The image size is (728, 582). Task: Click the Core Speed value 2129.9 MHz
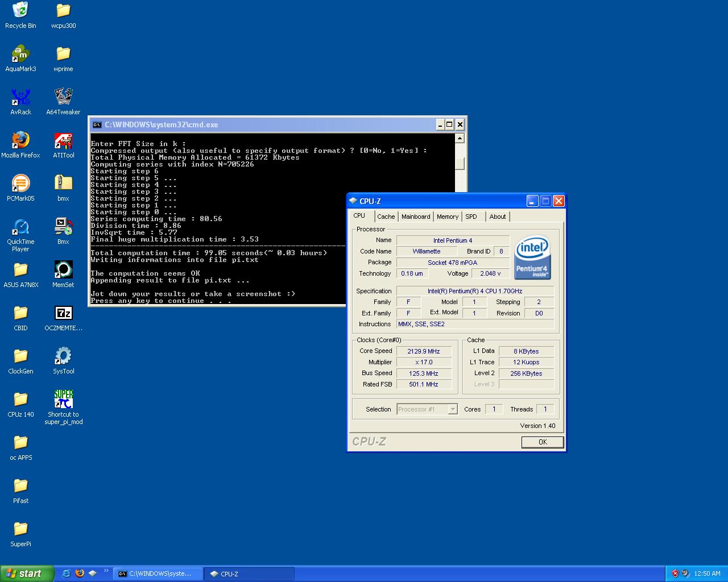(x=424, y=351)
